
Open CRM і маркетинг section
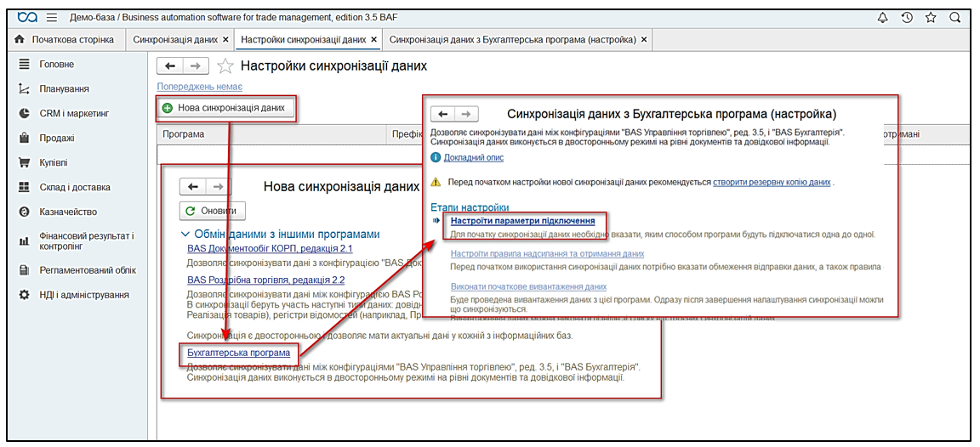[x=74, y=113]
